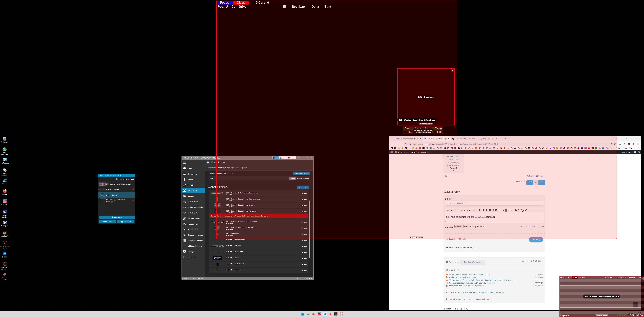This screenshot has width=644, height=317.
Task: Open emoji picker in reply editor
Action: (x=522, y=210)
